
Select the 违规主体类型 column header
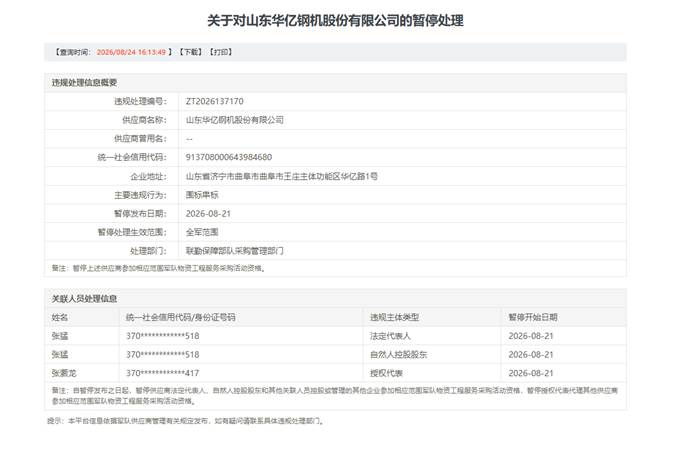[x=395, y=317]
